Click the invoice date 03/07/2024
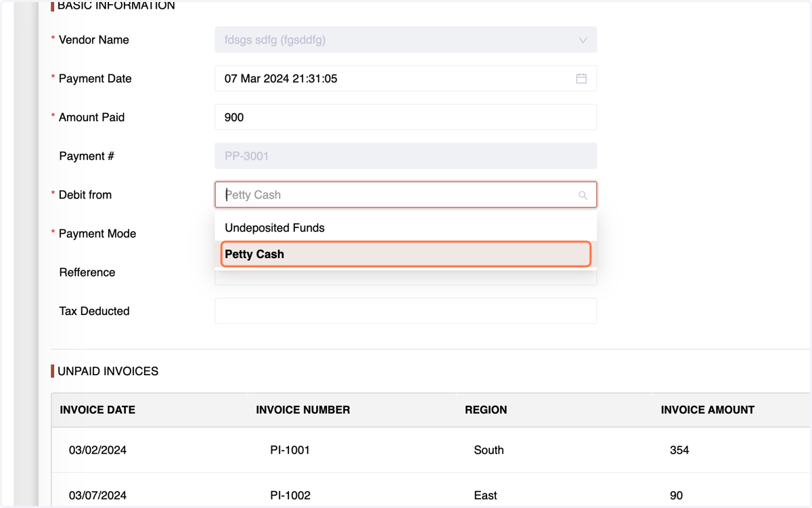812x508 pixels. coord(97,495)
